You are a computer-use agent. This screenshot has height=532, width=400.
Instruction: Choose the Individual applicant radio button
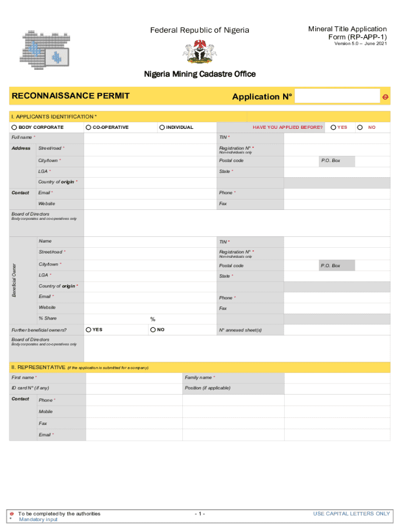coord(162,127)
